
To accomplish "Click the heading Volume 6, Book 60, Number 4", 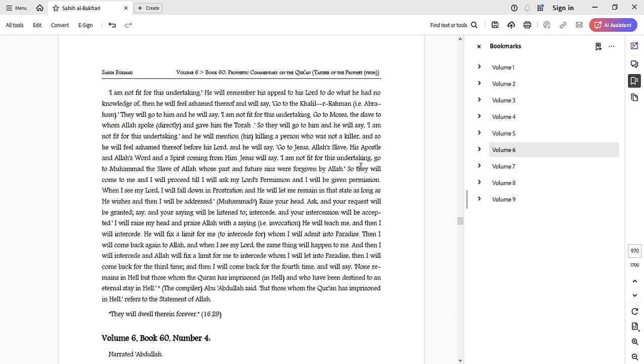I will tap(156, 338).
